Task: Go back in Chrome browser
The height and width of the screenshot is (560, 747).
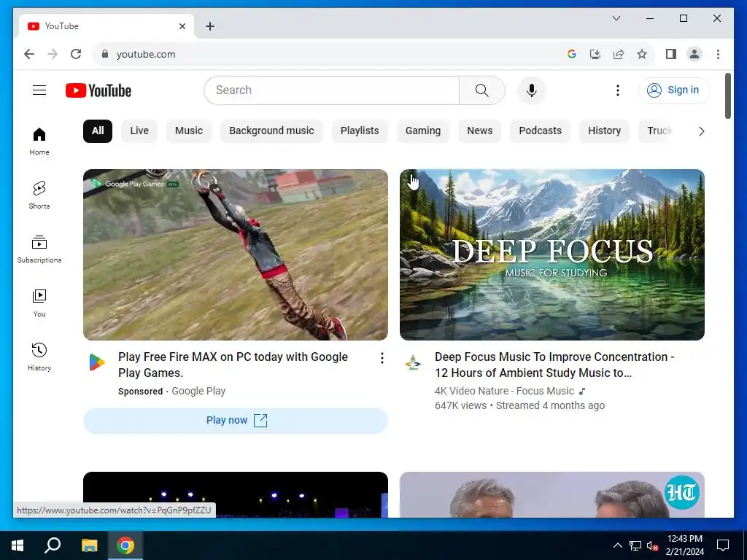Action: click(x=29, y=54)
